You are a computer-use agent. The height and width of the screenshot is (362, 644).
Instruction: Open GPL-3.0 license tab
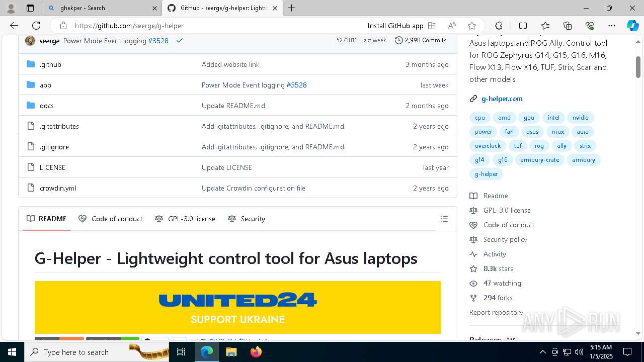(x=185, y=219)
